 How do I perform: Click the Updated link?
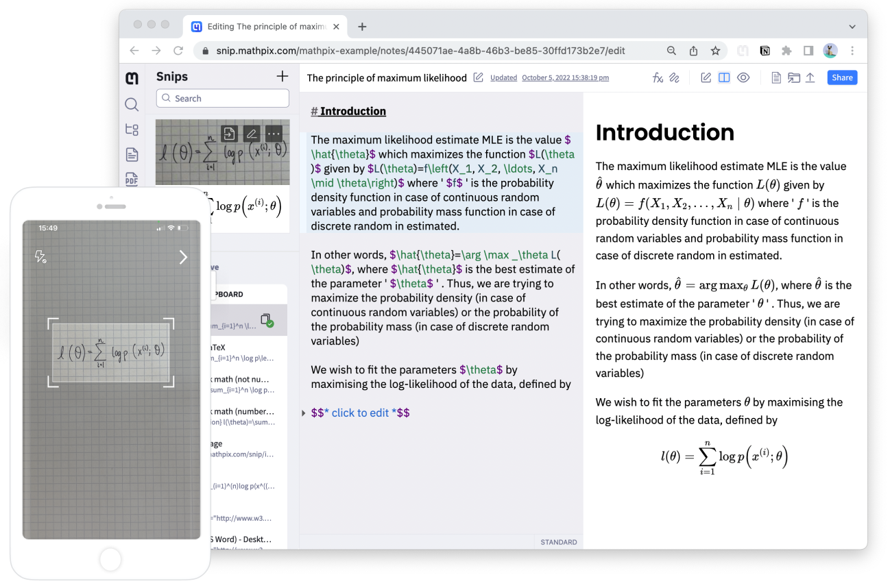pyautogui.click(x=503, y=78)
